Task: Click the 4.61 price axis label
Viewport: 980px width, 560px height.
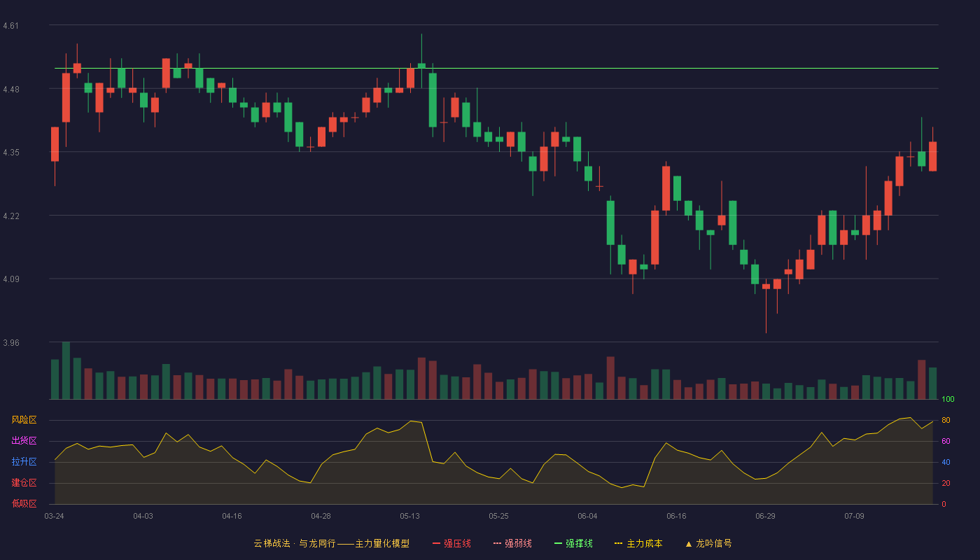Action: (x=11, y=26)
